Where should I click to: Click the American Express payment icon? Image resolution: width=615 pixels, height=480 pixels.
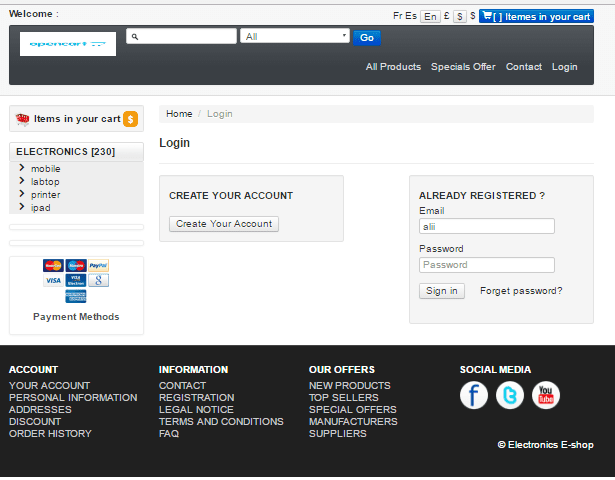click(76, 296)
